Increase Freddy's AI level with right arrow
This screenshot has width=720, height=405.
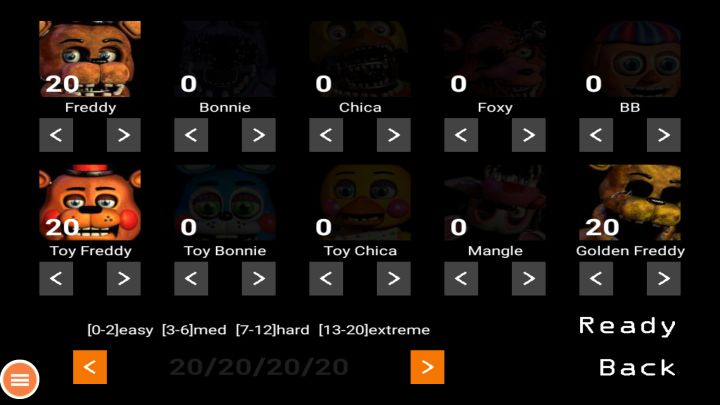[x=124, y=135]
